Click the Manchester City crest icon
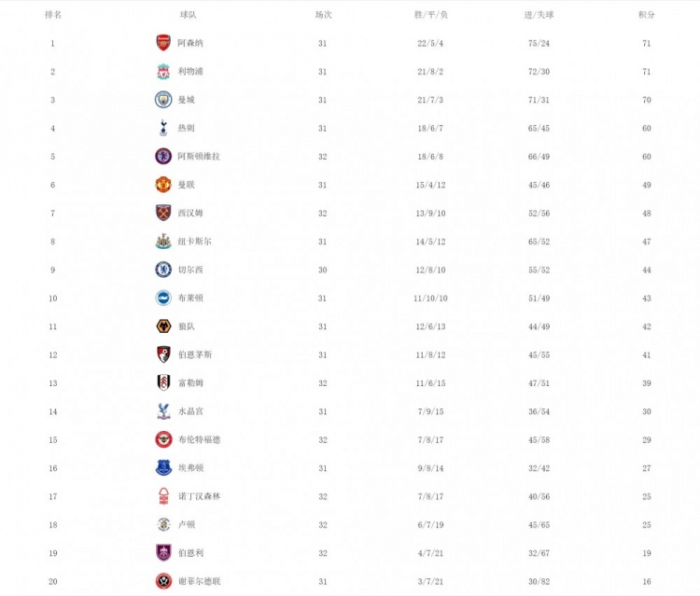 (163, 100)
